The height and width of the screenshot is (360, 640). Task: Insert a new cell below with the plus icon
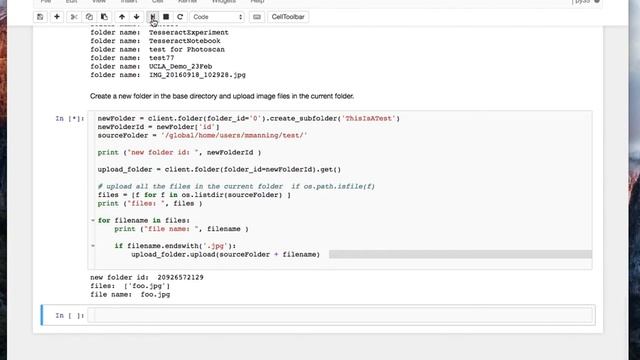[x=57, y=17]
